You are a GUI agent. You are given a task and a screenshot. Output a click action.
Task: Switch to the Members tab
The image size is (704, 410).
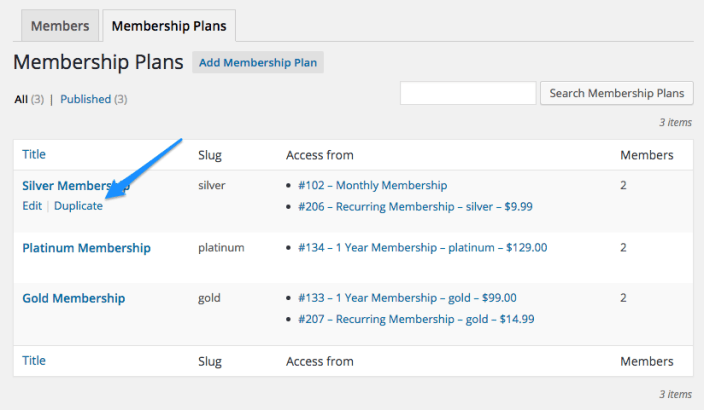[x=59, y=26]
